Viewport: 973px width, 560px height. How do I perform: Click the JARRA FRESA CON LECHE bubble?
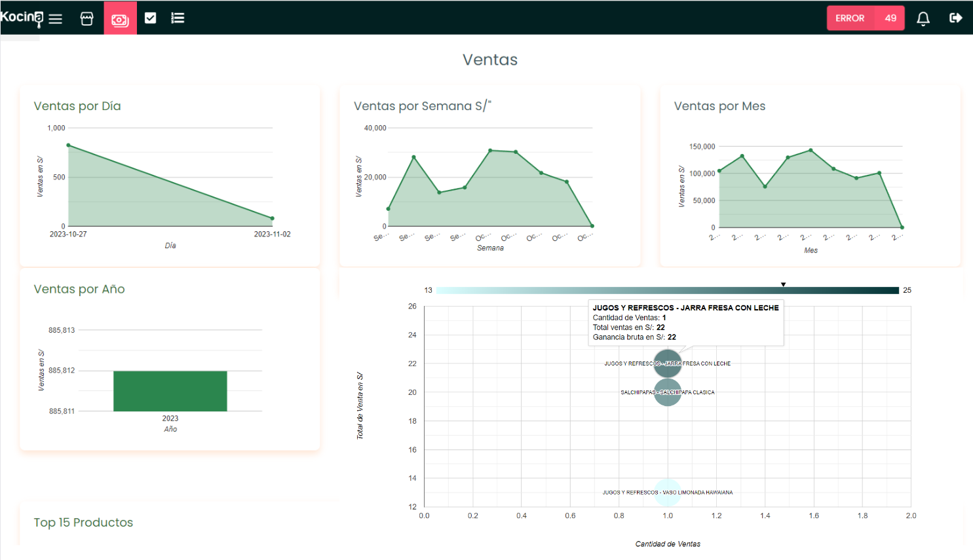click(x=668, y=364)
